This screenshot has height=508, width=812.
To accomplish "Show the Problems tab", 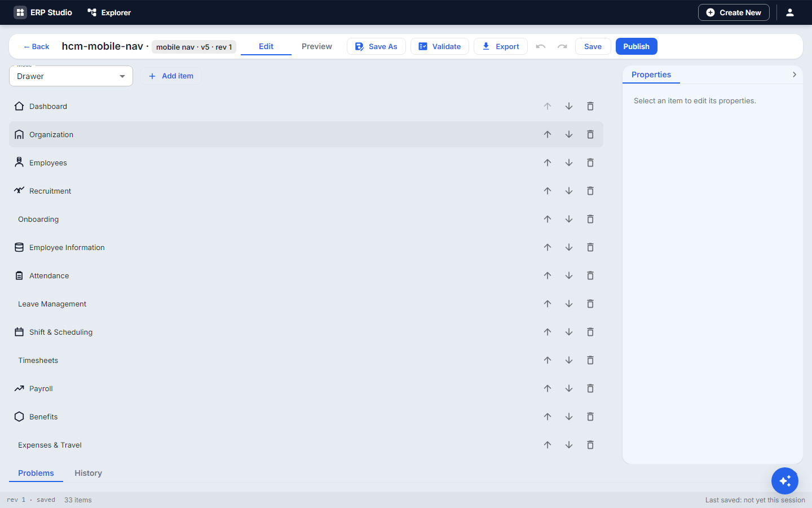I will point(36,473).
